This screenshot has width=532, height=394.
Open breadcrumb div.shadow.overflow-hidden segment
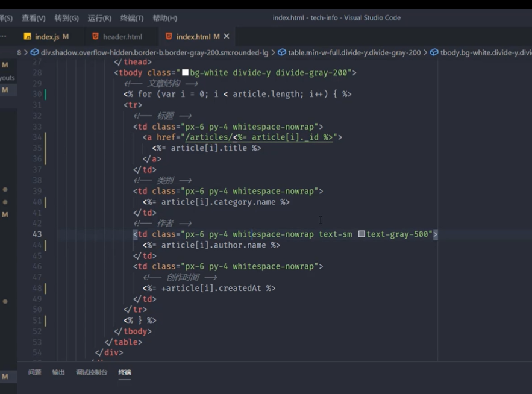[154, 52]
